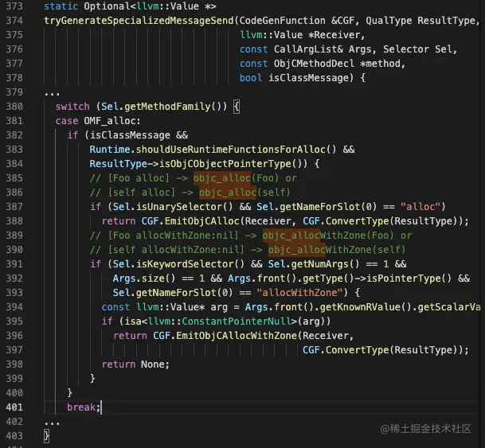Click 'break;' statement on line 401
Screen dimensions: 485x448
(84, 407)
